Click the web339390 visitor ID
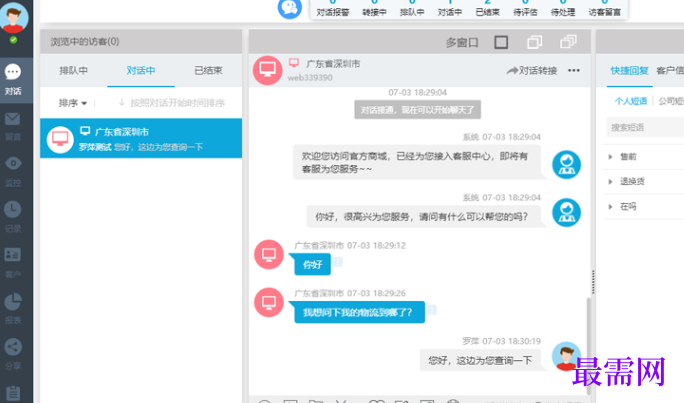This screenshot has height=403, width=684. click(x=310, y=78)
